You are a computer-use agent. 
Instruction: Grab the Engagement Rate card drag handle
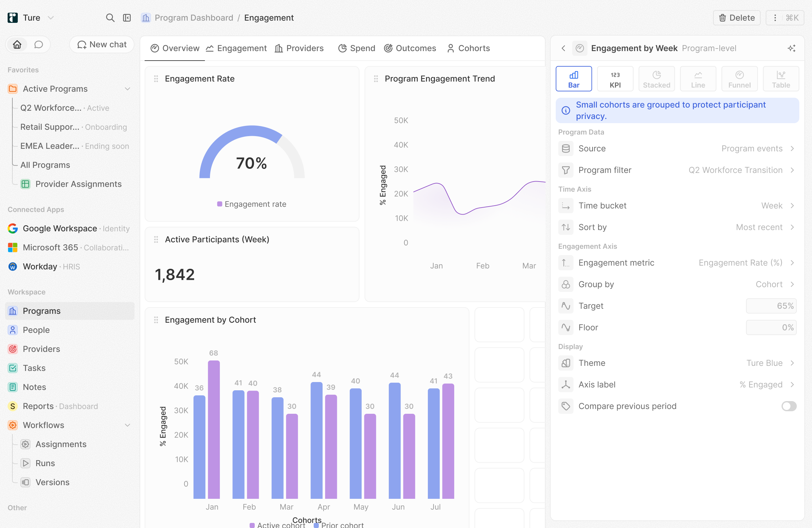point(156,79)
